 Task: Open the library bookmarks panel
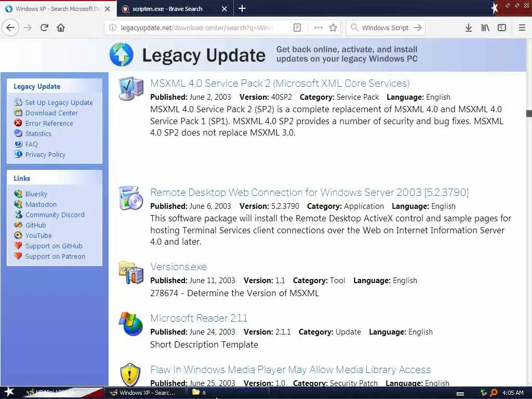[x=485, y=28]
